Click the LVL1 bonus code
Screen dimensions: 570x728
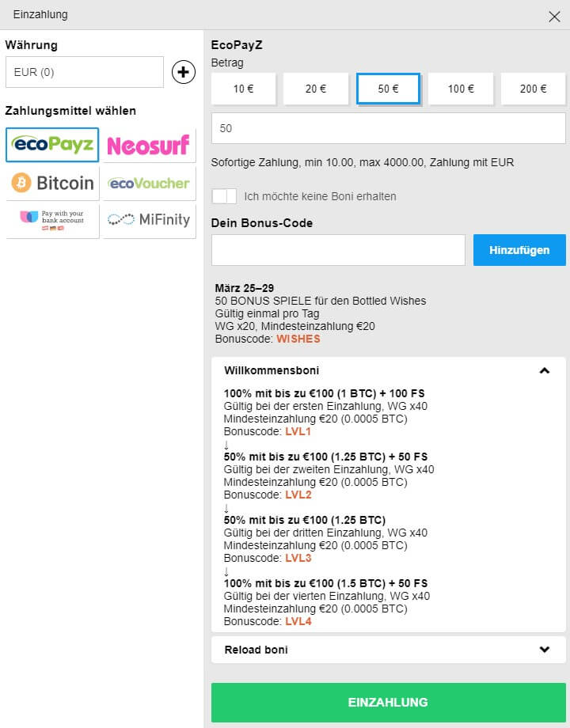coord(298,432)
